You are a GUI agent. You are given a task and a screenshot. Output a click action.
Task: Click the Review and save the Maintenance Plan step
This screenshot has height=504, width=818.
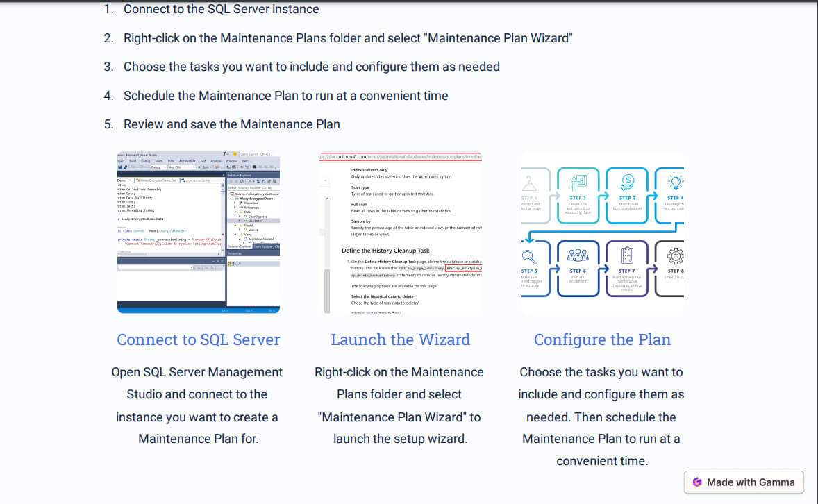pyautogui.click(x=232, y=124)
